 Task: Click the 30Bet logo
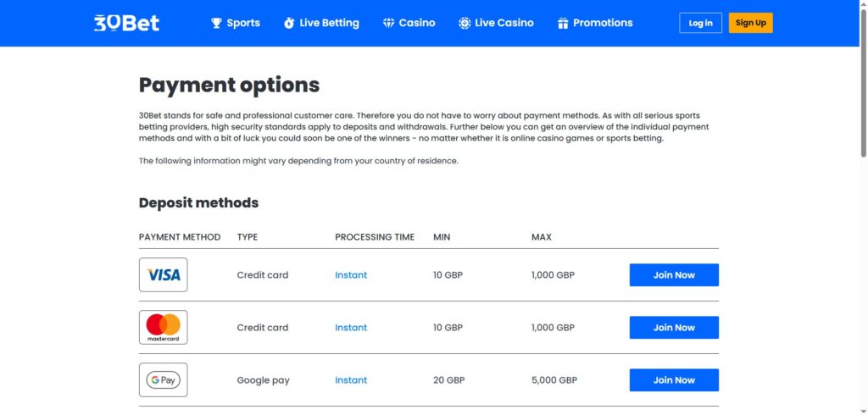coord(126,23)
